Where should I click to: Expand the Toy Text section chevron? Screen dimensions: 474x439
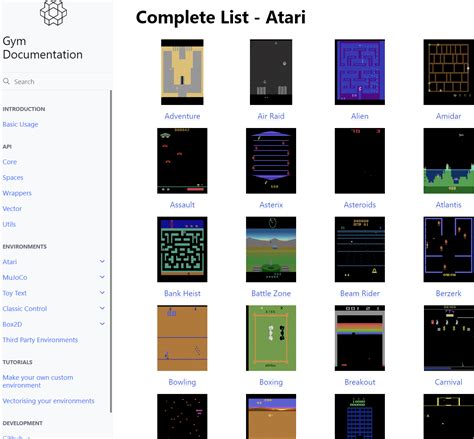102,293
